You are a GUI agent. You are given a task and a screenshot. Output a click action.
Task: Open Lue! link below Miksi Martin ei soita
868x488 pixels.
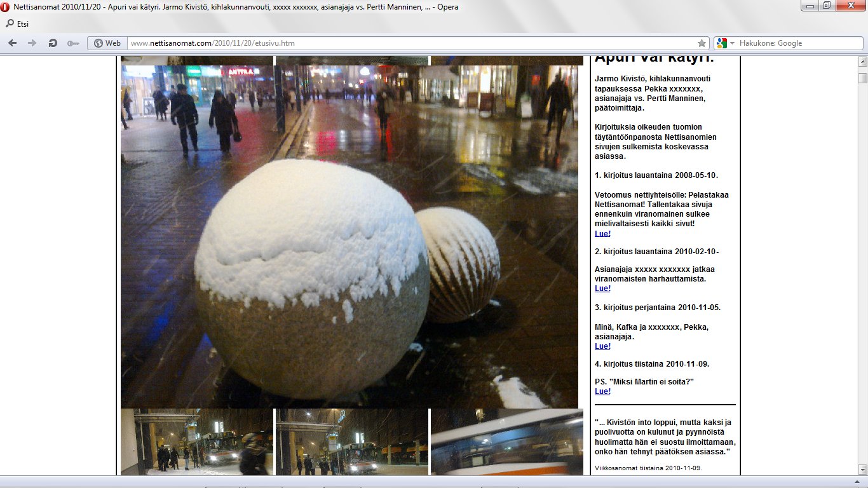pyautogui.click(x=602, y=391)
